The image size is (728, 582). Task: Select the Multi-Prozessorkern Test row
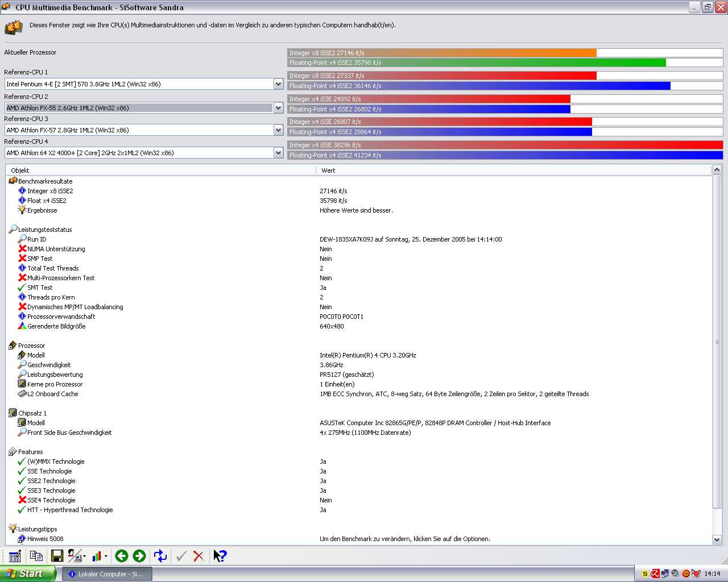pos(359,278)
